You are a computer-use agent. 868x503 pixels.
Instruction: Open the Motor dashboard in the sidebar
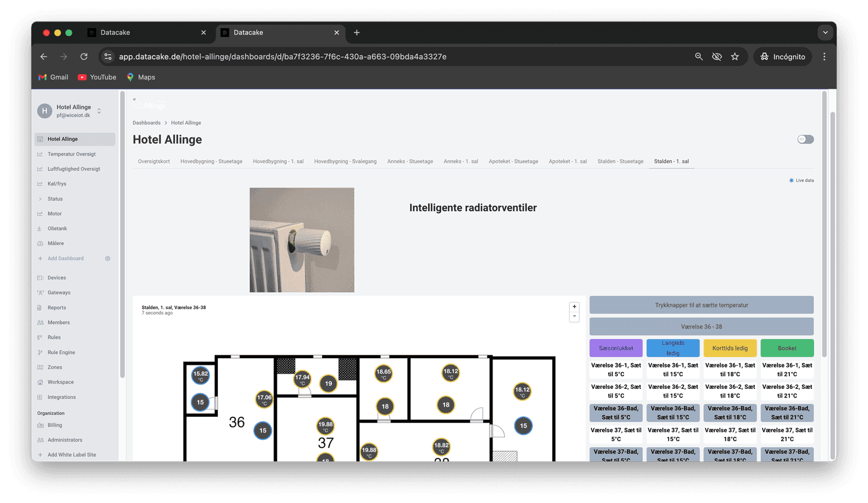[x=54, y=214]
